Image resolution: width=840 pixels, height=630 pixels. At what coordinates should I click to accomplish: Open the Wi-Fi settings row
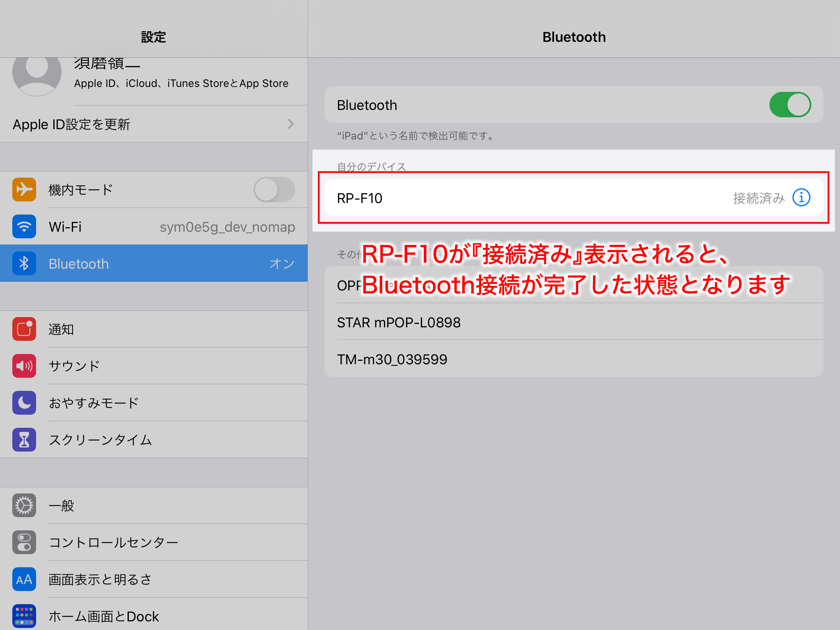point(154,226)
